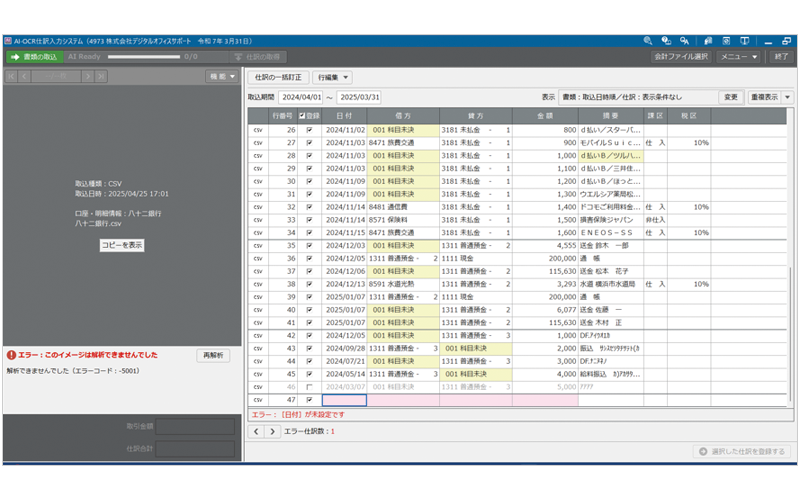Viewport: 800px width, 500px height.
Task: Click the green 書類の取込 import arrow button
Action: click(34, 57)
